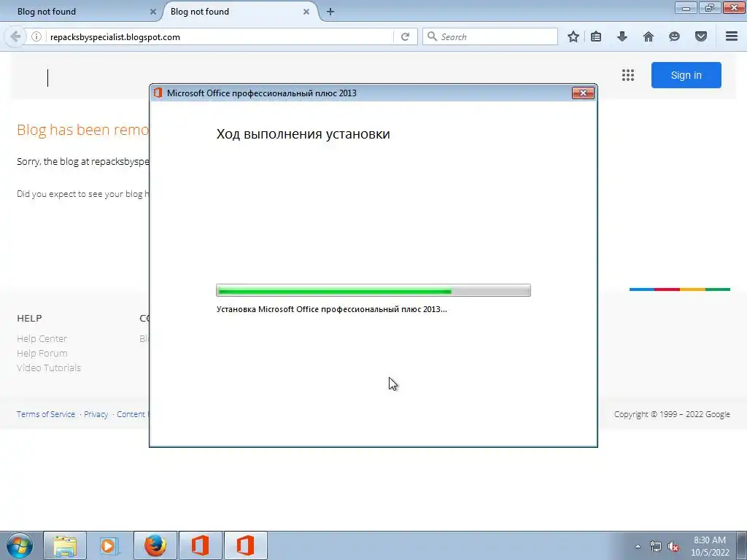Open Firefox hamburger menu
Viewport: 747px width, 560px height.
click(x=732, y=36)
